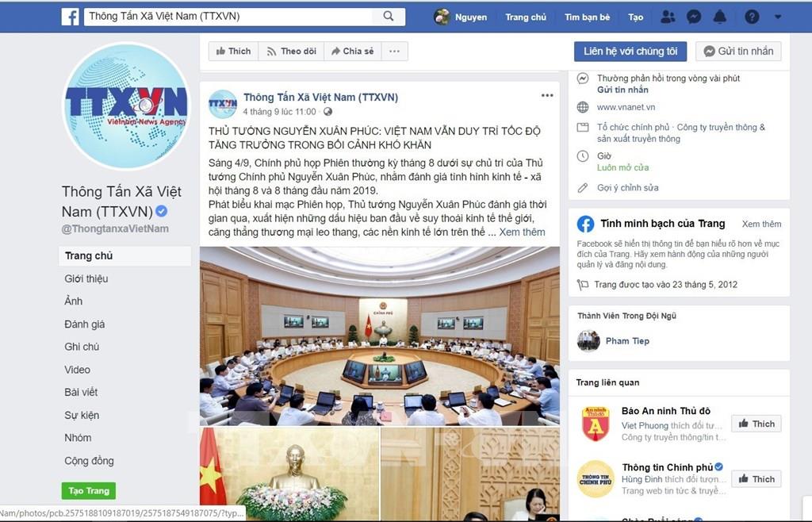
Task: Click Nguyen profile avatar
Action: pos(442,17)
